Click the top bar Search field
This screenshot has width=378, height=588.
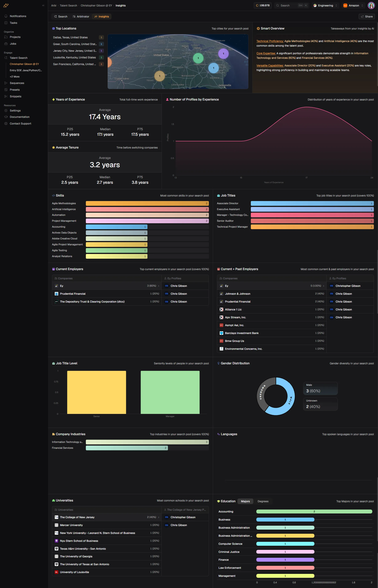(292, 5)
